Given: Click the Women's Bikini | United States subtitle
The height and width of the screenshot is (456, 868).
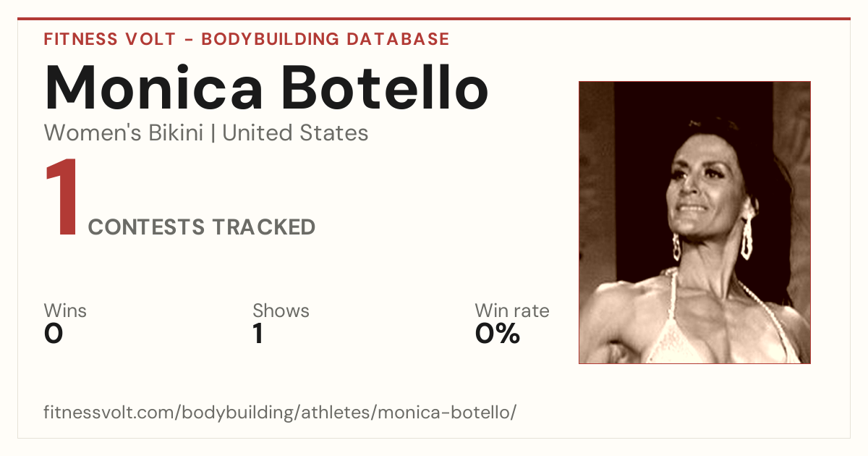Looking at the screenshot, I should (x=206, y=133).
